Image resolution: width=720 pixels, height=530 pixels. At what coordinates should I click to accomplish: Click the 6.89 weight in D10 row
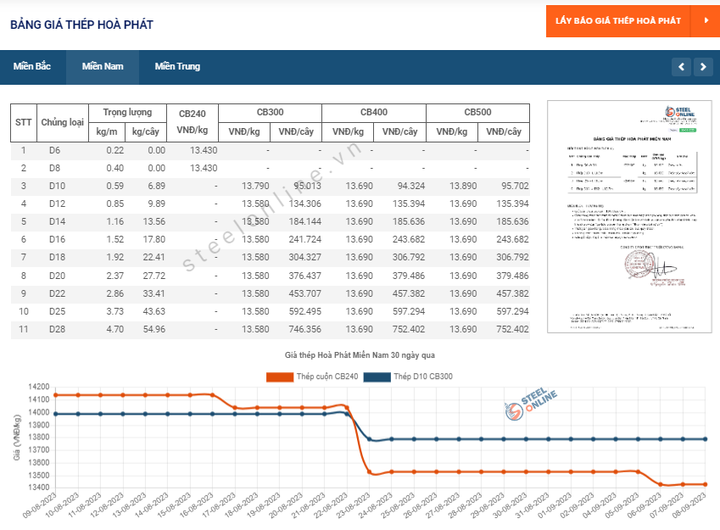tap(156, 186)
